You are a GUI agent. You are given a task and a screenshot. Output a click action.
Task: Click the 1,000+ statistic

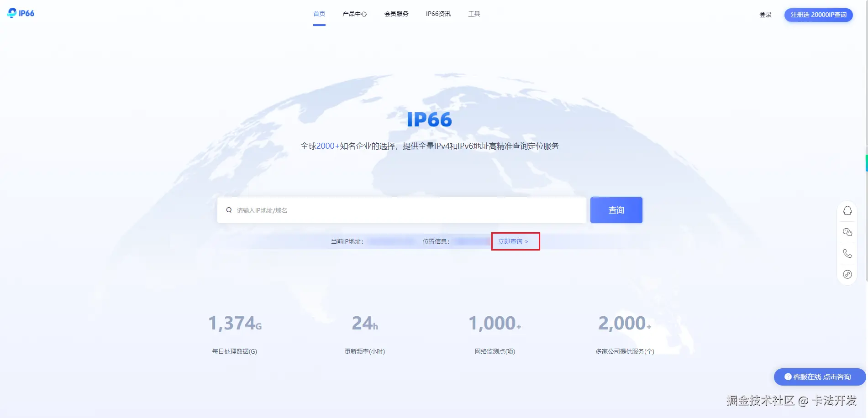coord(495,323)
